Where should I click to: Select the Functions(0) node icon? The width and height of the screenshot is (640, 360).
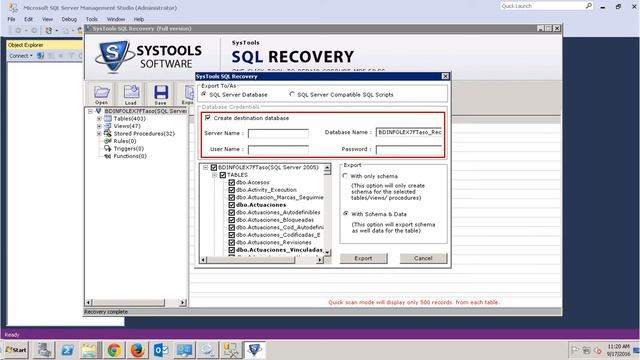[108, 156]
